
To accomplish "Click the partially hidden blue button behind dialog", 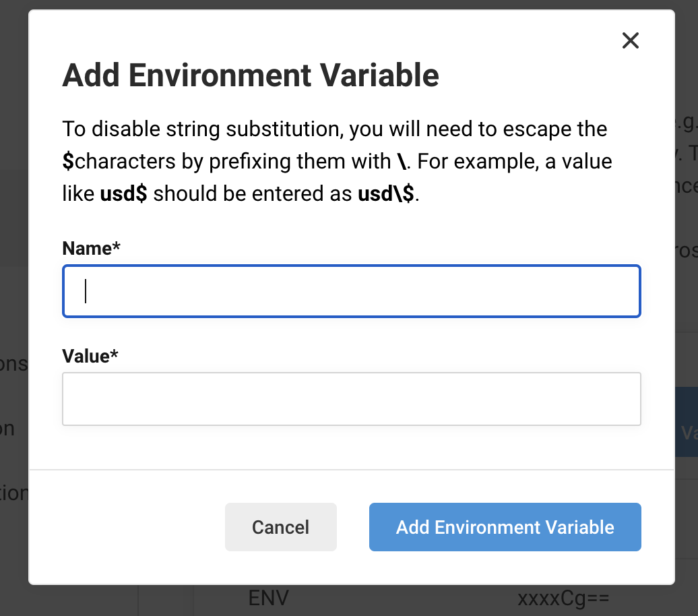I will point(686,432).
